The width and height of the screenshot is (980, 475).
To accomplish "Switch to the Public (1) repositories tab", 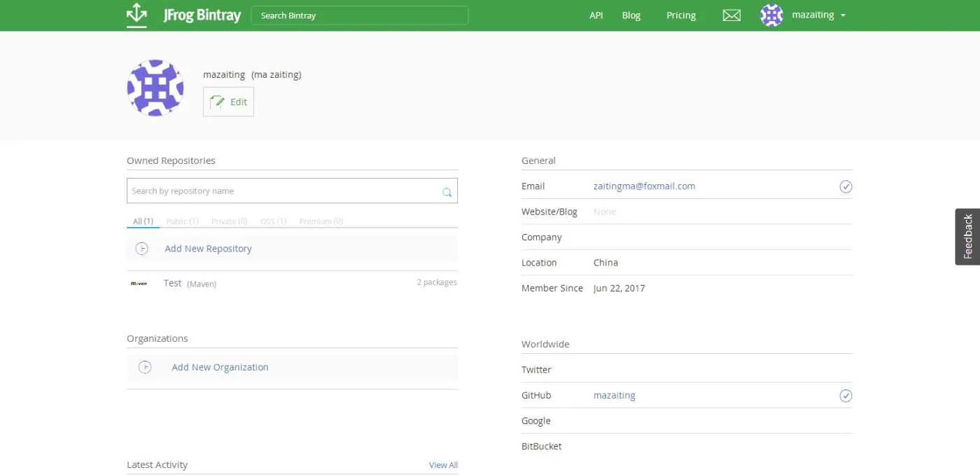I will tap(182, 221).
